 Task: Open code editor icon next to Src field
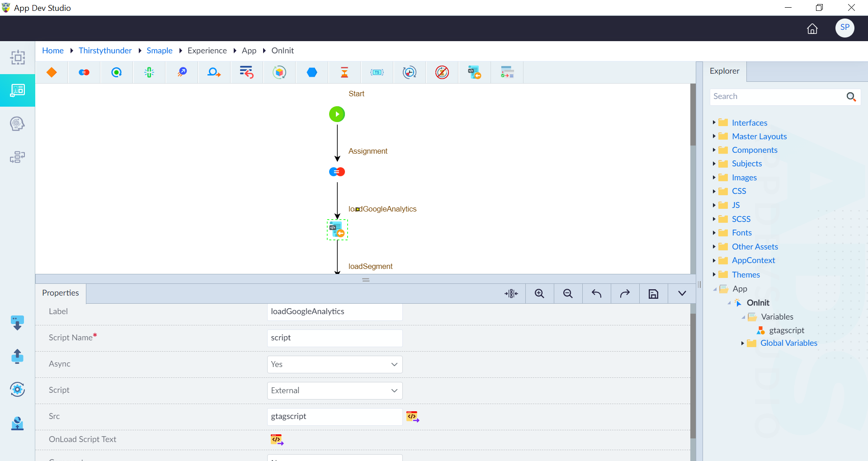tap(413, 417)
